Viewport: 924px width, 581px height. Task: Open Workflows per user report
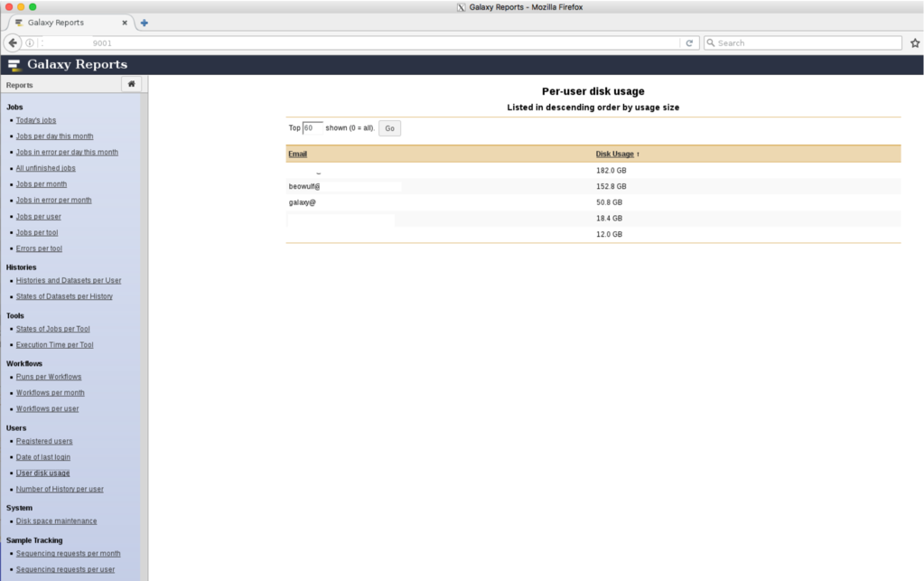(x=47, y=408)
